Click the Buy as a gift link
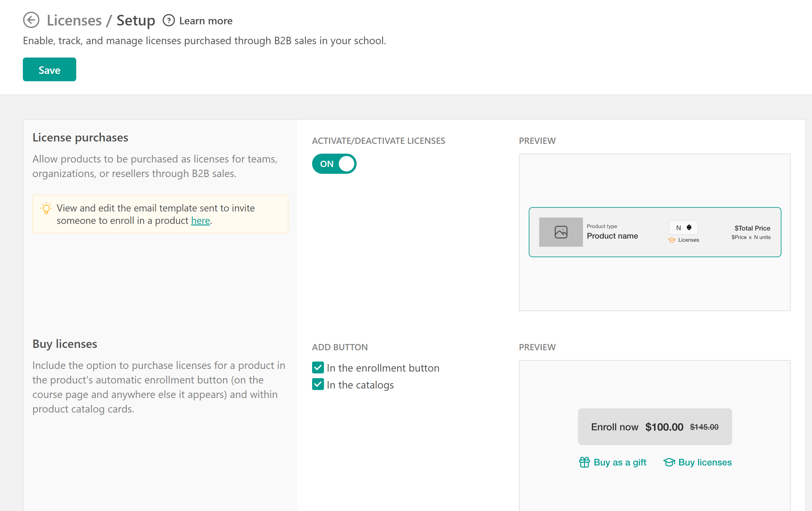812x511 pixels. click(x=620, y=462)
